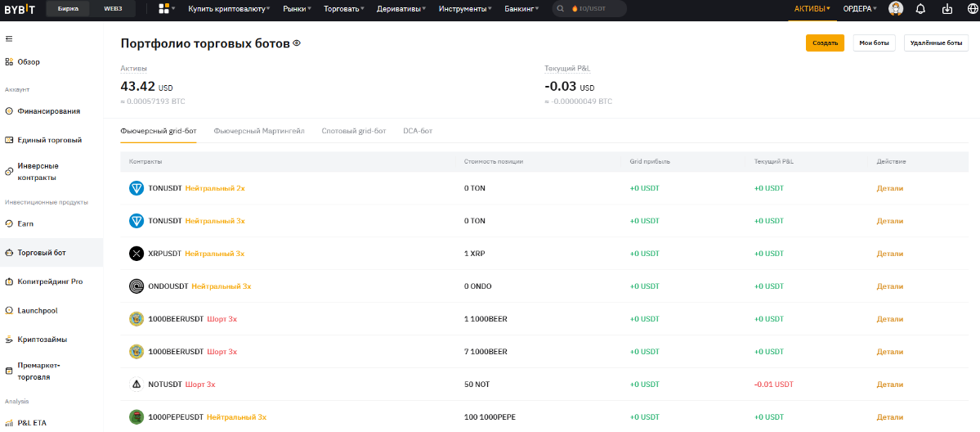Expand Инструменты dropdown menu
The width and height of the screenshot is (980, 432).
pyautogui.click(x=465, y=9)
